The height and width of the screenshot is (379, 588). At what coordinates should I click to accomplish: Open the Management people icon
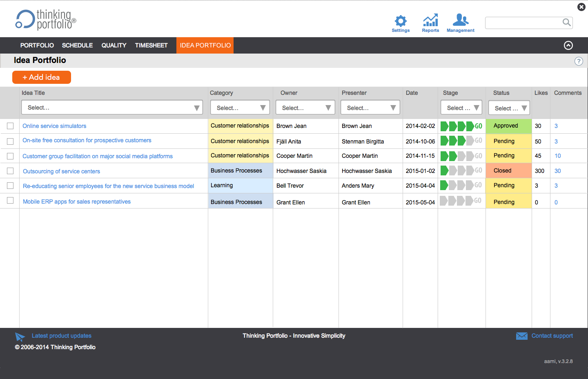point(461,20)
